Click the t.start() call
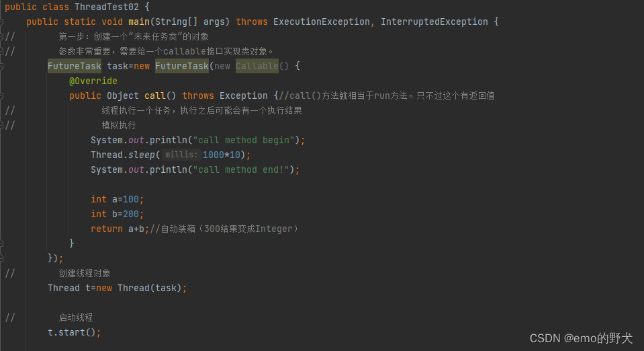644x351 pixels. (74, 332)
